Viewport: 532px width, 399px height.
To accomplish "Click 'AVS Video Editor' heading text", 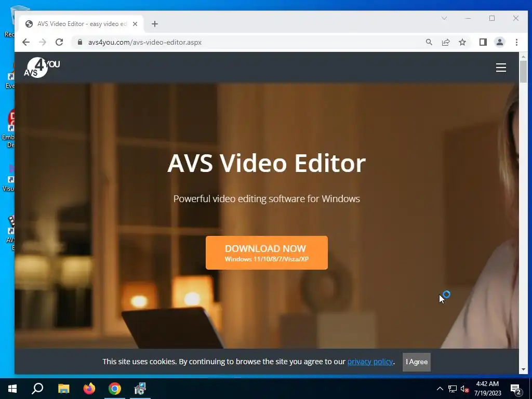I will click(x=267, y=163).
